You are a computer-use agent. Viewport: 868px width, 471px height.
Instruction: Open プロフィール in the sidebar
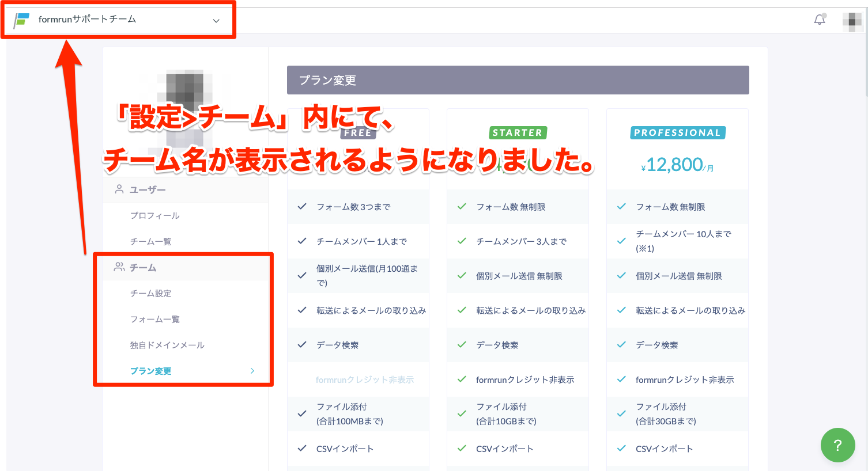click(154, 215)
